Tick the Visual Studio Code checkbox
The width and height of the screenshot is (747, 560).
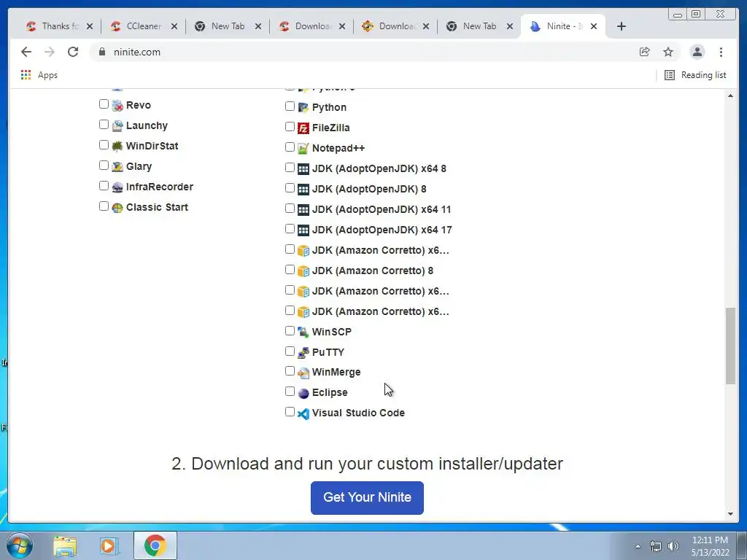pos(290,411)
